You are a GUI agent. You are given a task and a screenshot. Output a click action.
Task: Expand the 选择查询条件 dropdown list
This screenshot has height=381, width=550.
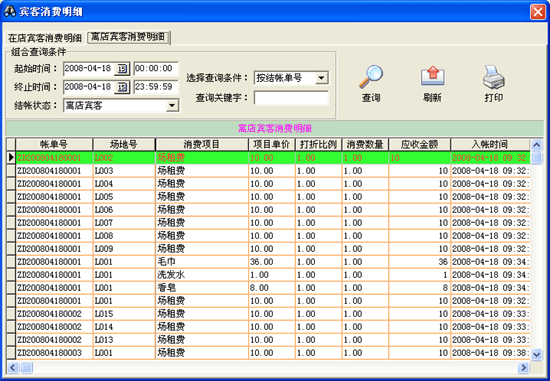(x=321, y=78)
